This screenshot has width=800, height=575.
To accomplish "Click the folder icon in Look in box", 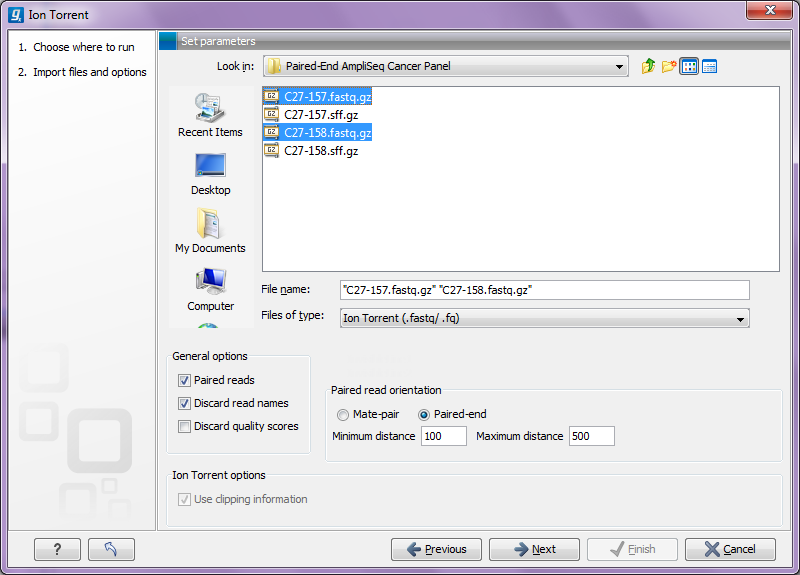I will 274,66.
